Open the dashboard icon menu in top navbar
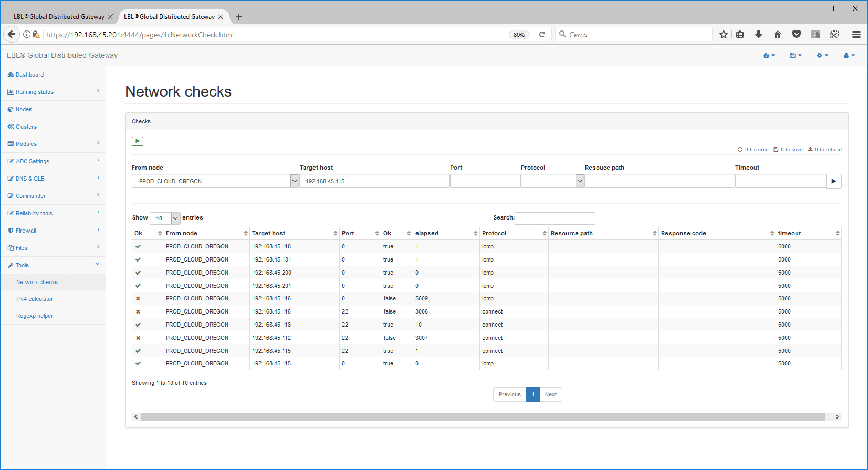This screenshot has height=470, width=868. pyautogui.click(x=769, y=55)
